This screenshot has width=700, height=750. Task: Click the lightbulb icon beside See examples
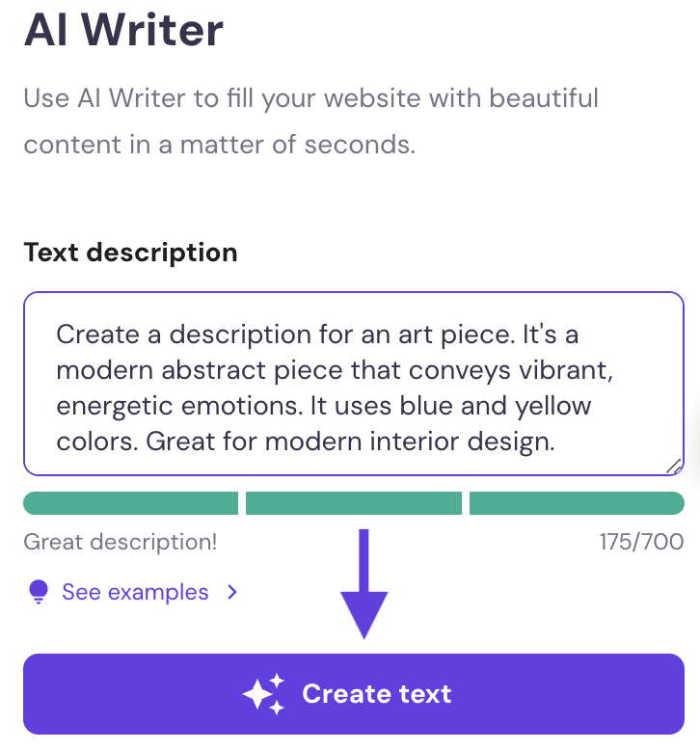click(39, 592)
